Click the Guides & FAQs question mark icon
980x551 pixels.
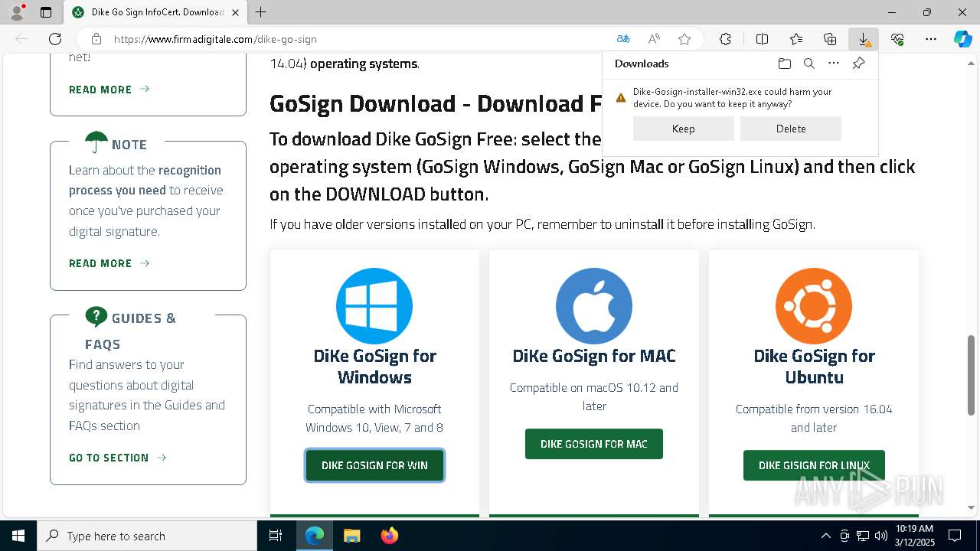pos(96,316)
